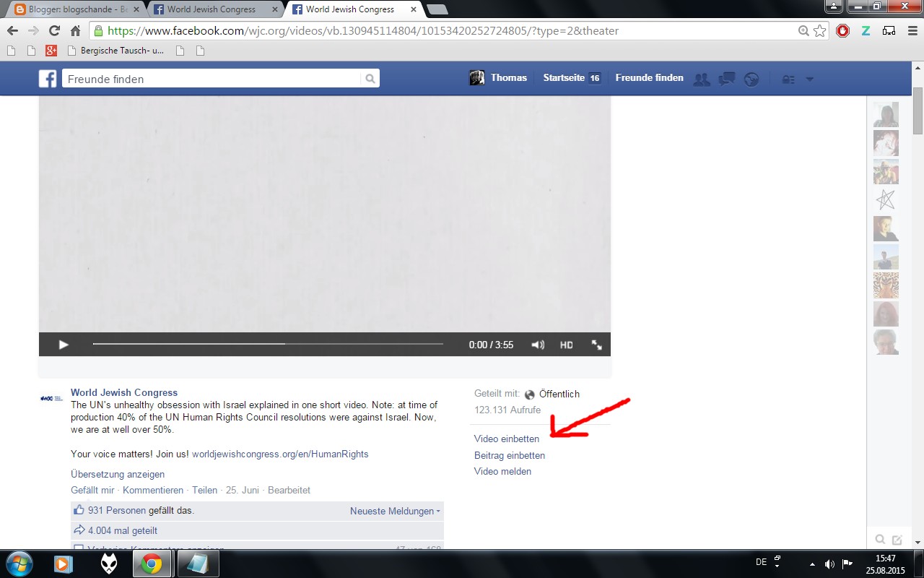Click the page vertical scrollbar
This screenshot has height=578, width=924.
(x=918, y=110)
